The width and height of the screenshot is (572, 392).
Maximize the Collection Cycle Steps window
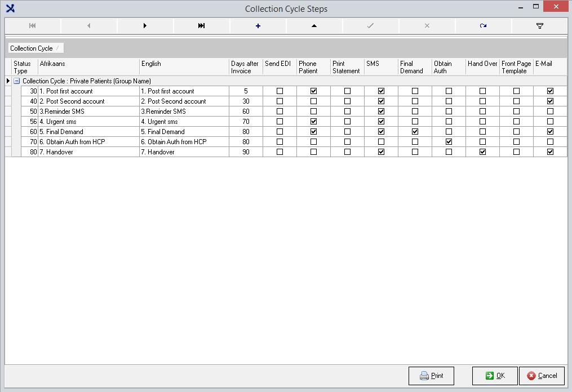click(535, 7)
